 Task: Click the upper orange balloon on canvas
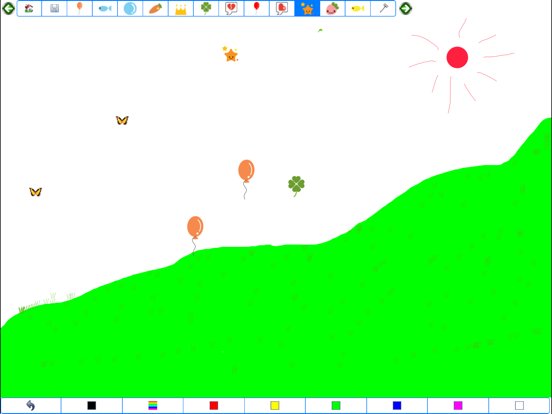coord(246,171)
